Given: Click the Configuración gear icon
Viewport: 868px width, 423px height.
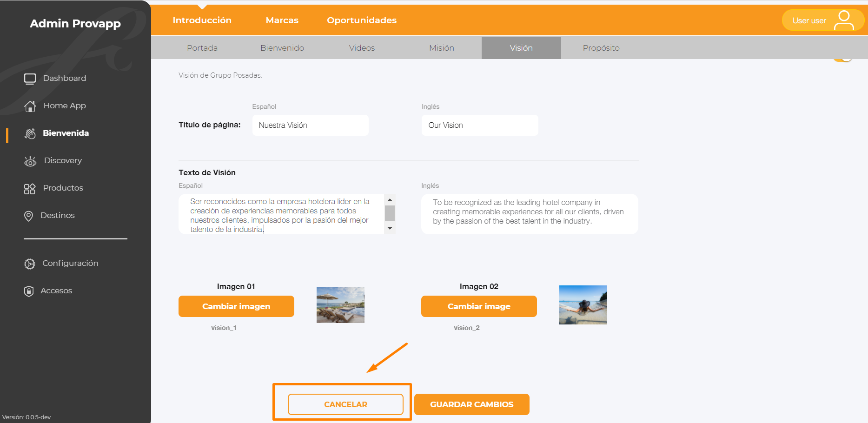Looking at the screenshot, I should coord(29,264).
